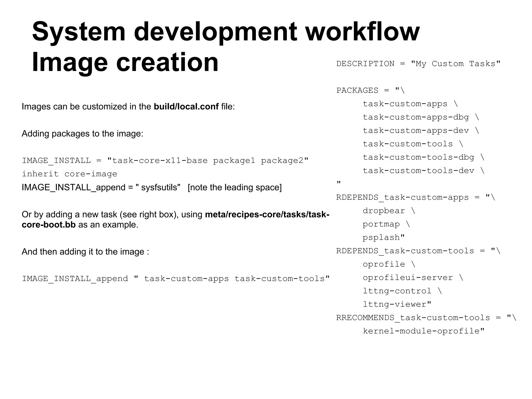Click the 'kernel-module-oprofile' entry

tap(423, 331)
